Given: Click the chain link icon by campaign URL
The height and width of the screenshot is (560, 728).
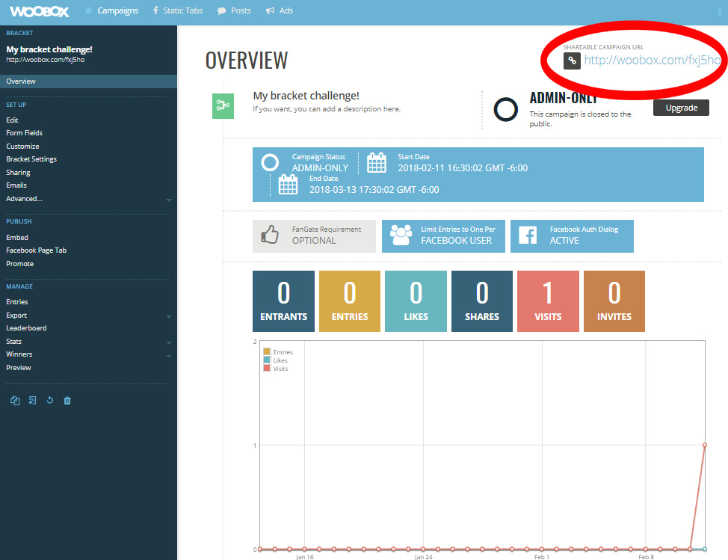Looking at the screenshot, I should (572, 61).
